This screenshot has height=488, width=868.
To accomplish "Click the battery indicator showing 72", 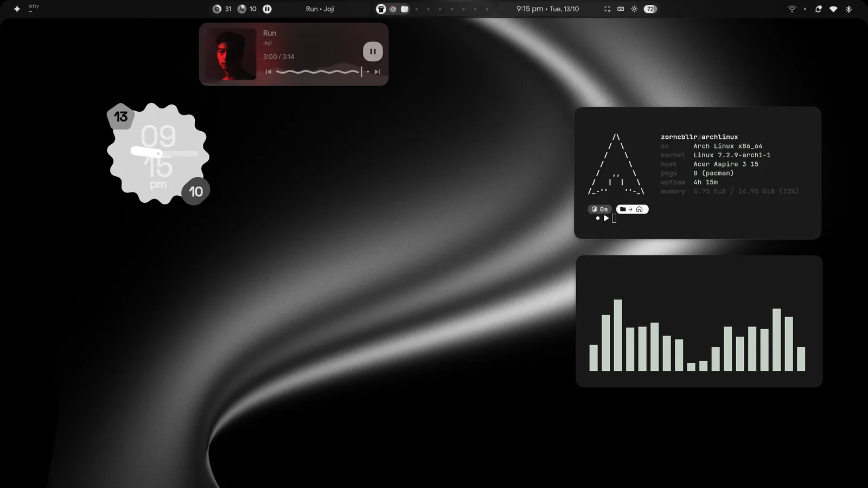I will click(650, 9).
